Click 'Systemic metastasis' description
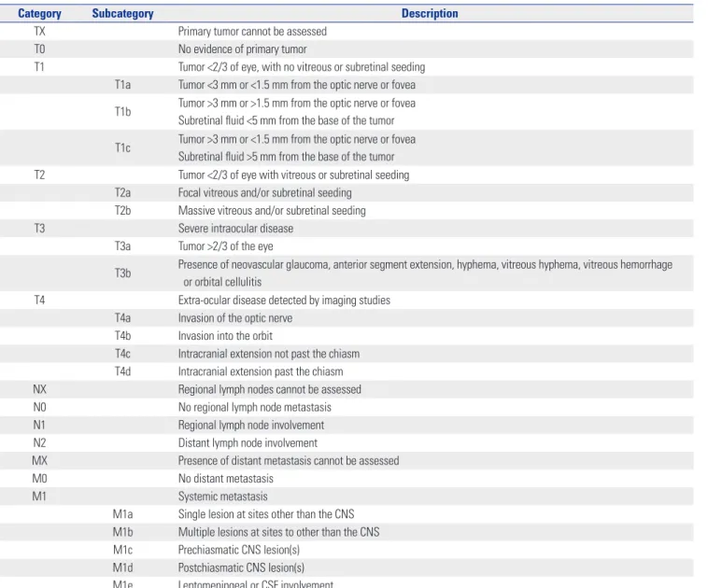Viewport: 708px width, 588px height. click(222, 496)
